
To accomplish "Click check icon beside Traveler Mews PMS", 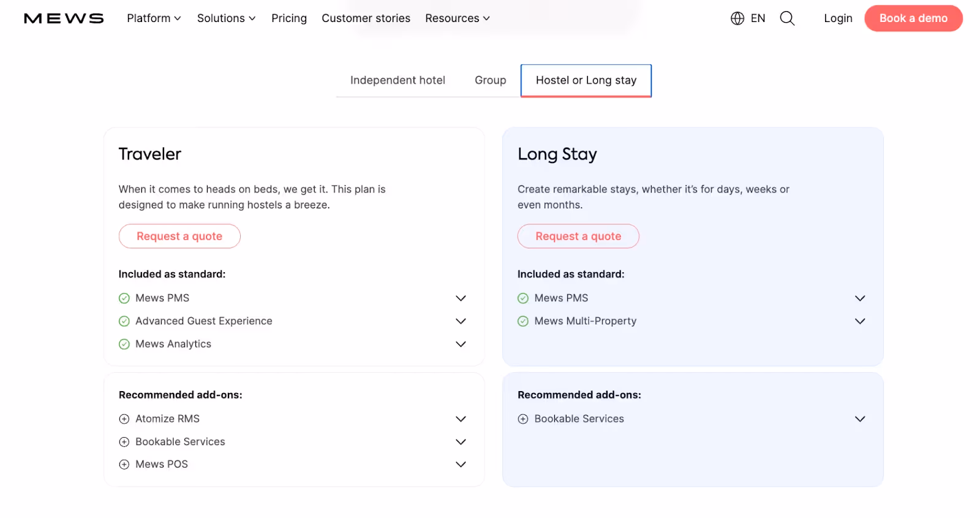I will (124, 299).
